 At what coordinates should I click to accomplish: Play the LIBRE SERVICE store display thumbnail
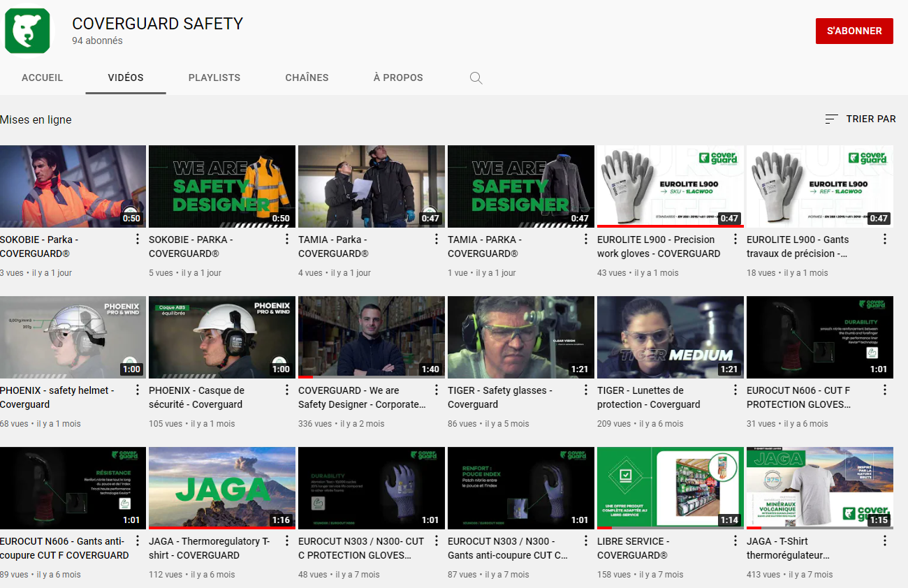671,488
